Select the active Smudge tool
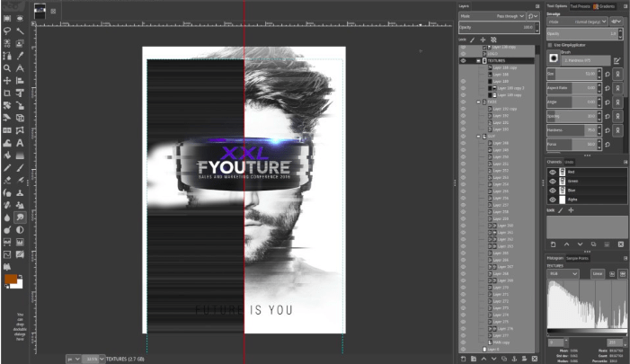 pos(20,218)
